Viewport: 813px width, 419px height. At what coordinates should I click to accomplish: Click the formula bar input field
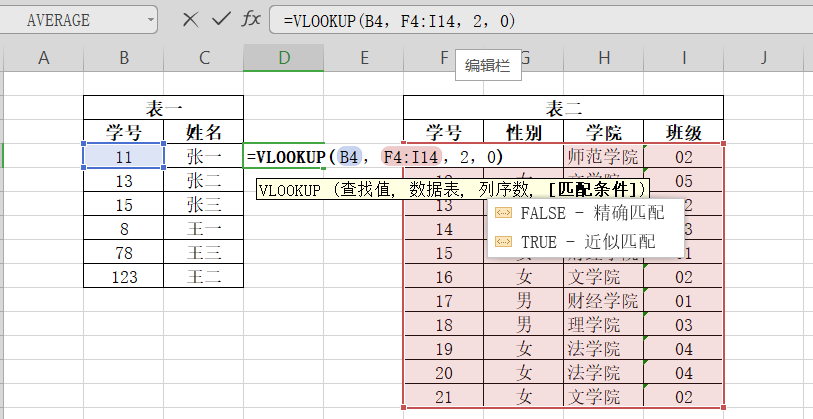541,20
